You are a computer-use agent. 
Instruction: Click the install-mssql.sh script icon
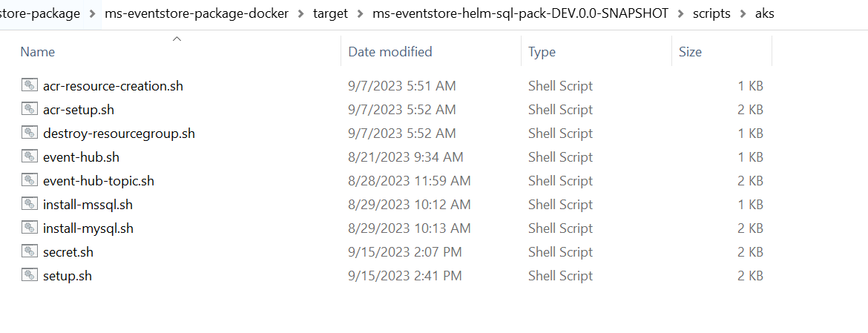tap(30, 204)
